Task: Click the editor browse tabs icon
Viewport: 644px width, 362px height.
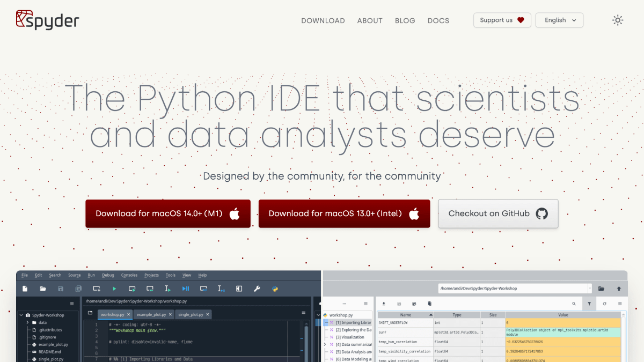Action: click(90, 313)
